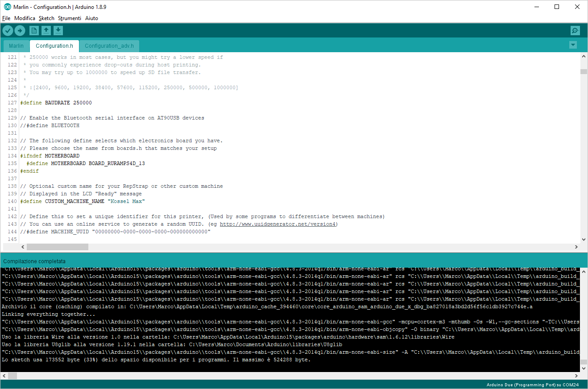588x389 pixels.
Task: Click the '#define BAUDRATE 250000' line
Action: click(56, 103)
